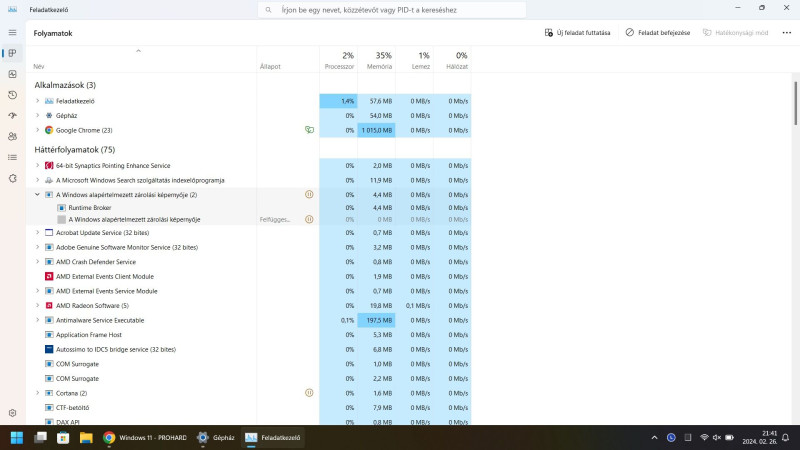Click Feladat befejezése button
This screenshot has height=450, width=800.
click(x=658, y=33)
